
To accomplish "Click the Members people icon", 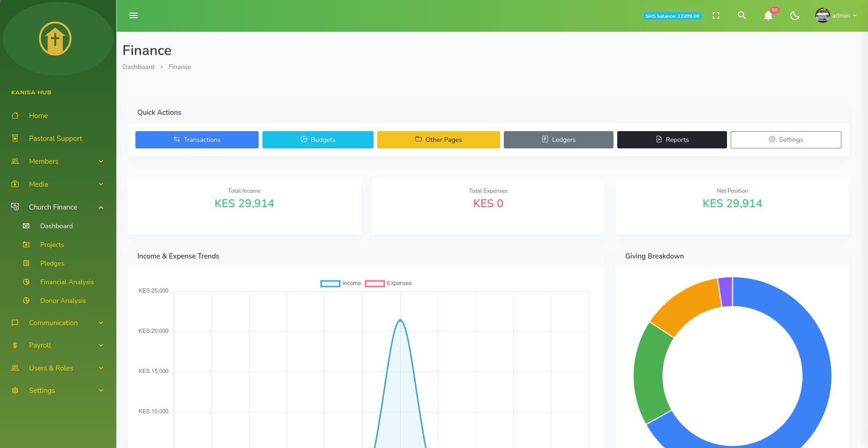I will pos(15,161).
